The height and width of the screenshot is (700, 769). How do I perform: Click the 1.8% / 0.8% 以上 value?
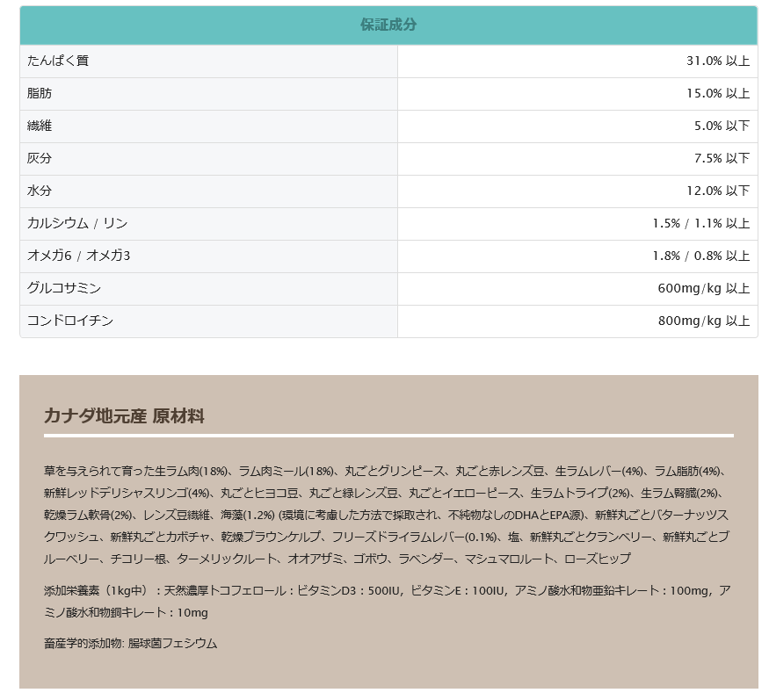click(700, 256)
